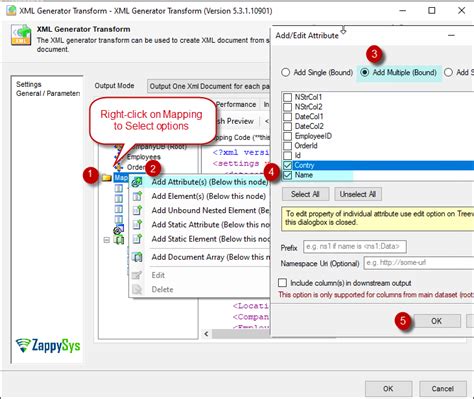Select the Add Multiple (Bound) radio option

click(365, 72)
